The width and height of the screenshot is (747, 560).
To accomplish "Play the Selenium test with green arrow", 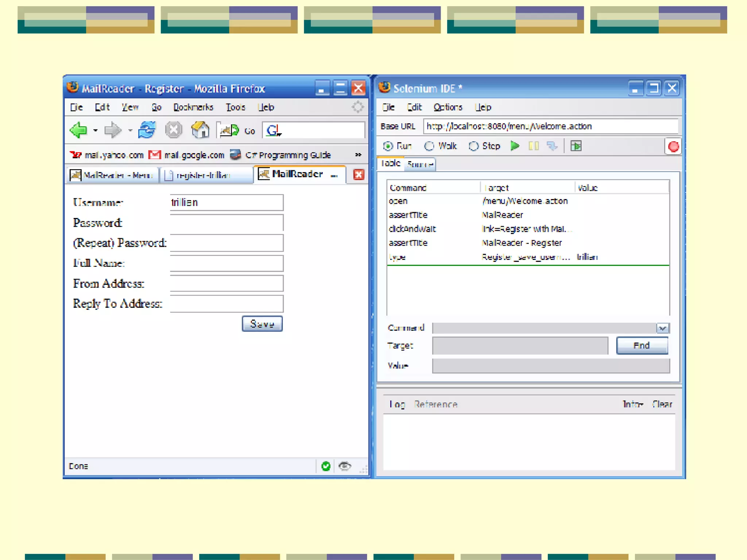I will click(x=515, y=146).
